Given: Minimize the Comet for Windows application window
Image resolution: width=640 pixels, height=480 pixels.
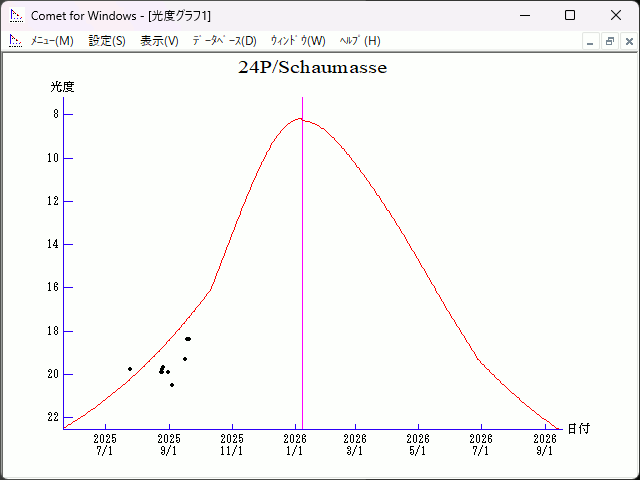Looking at the screenshot, I should [524, 16].
